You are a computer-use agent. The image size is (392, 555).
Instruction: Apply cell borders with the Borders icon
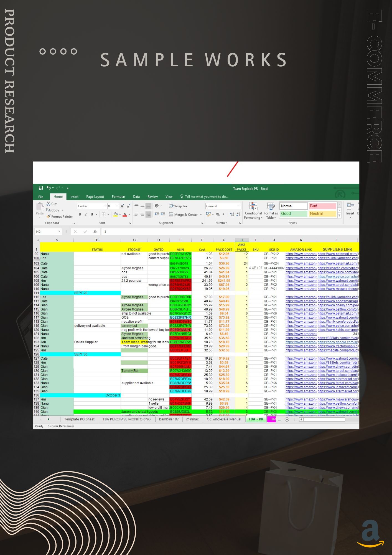[x=104, y=215]
